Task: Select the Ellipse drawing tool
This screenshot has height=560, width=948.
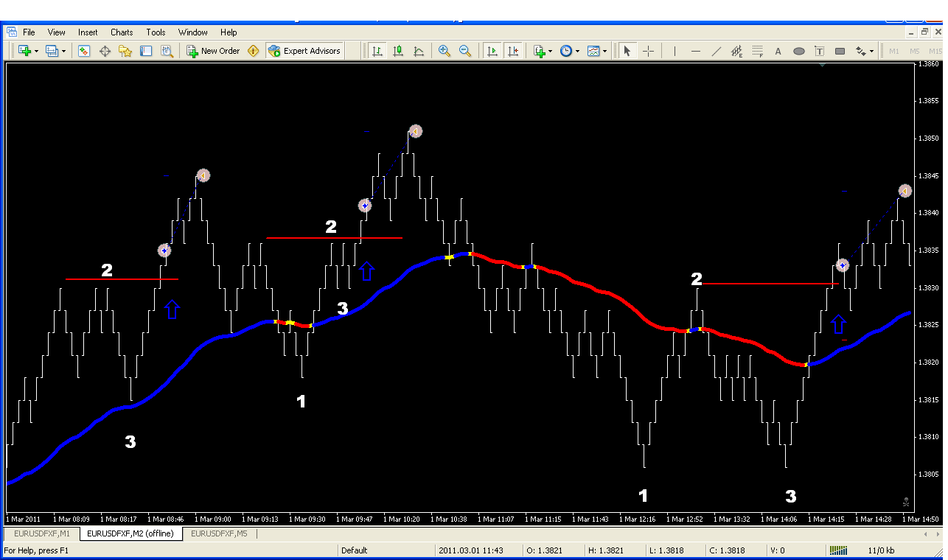Action: coord(798,51)
